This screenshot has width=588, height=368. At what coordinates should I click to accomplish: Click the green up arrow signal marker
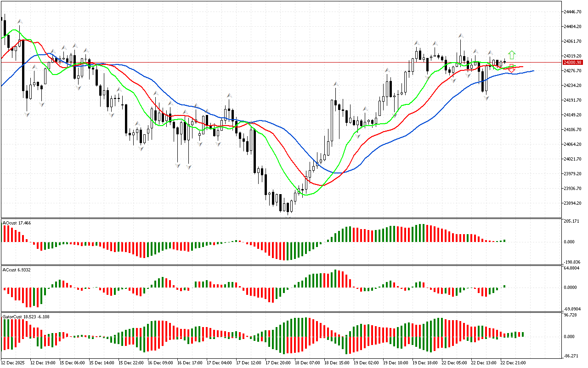point(512,55)
